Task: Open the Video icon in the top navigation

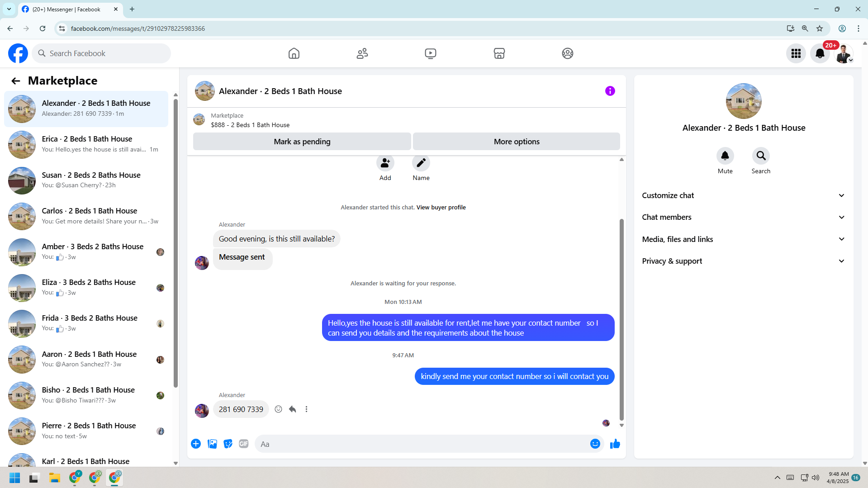Action: 431,53
